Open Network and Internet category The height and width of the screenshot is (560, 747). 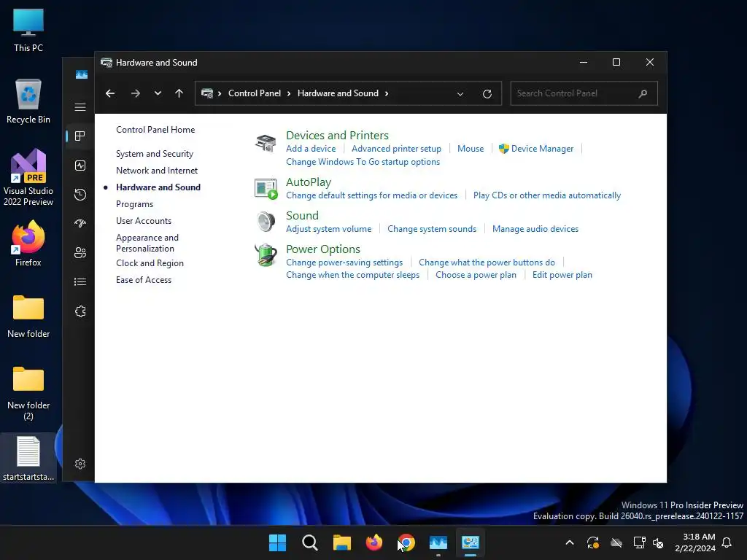(157, 171)
